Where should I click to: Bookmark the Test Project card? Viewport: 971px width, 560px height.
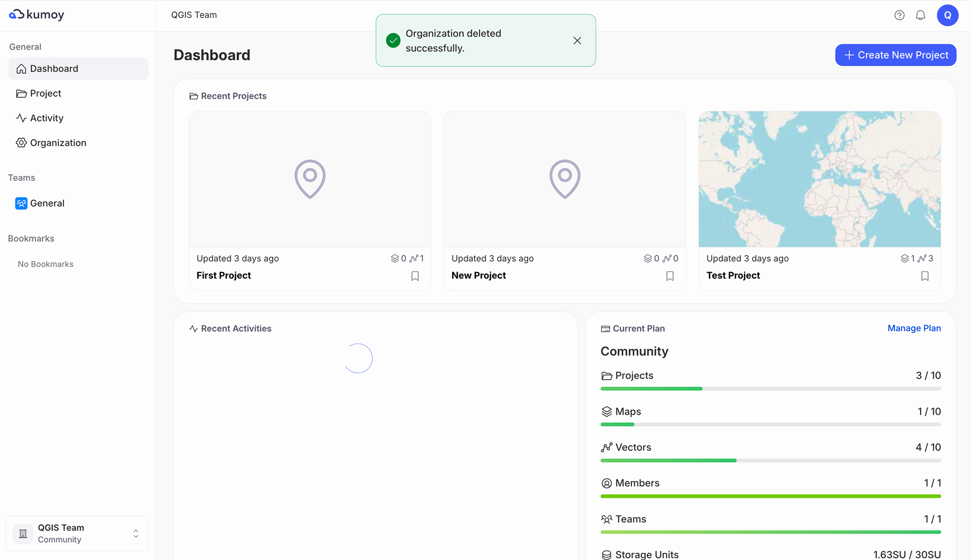(x=925, y=276)
